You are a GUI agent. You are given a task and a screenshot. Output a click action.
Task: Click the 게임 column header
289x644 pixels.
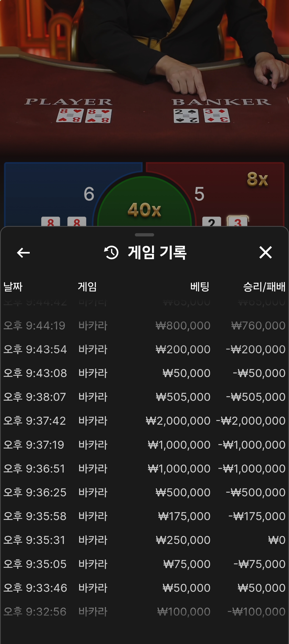(87, 287)
